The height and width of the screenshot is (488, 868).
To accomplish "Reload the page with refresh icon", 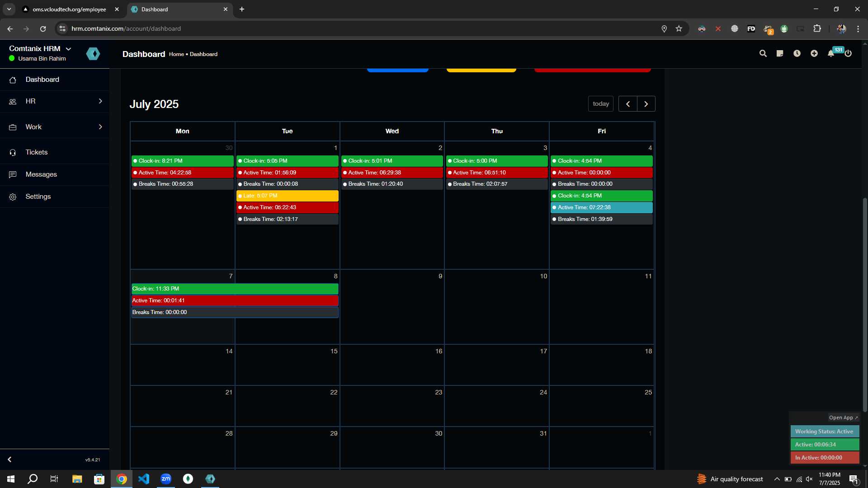I will click(x=43, y=28).
